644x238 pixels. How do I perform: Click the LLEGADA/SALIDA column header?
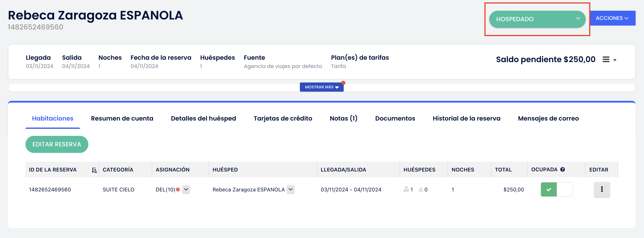pos(343,170)
